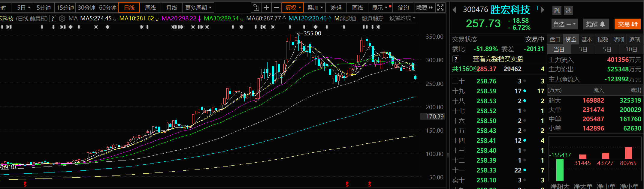Switch to 资金 tab
This screenshot has width=644, height=189.
pos(571,39)
